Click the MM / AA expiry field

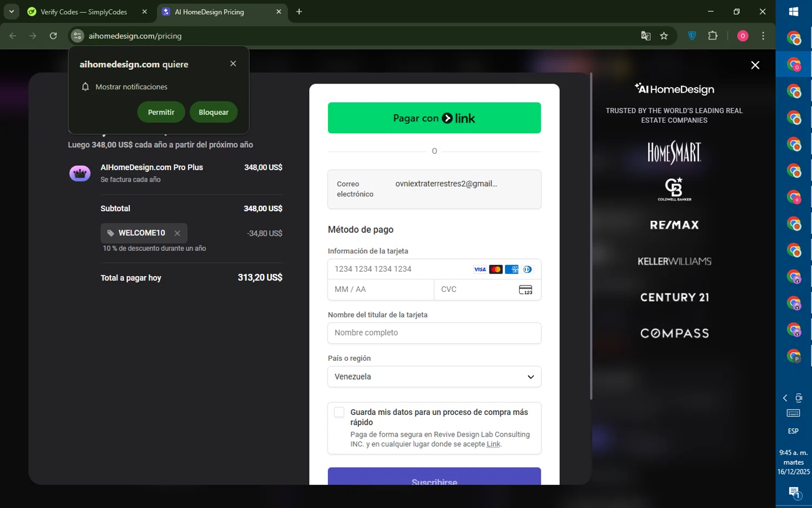(x=381, y=289)
